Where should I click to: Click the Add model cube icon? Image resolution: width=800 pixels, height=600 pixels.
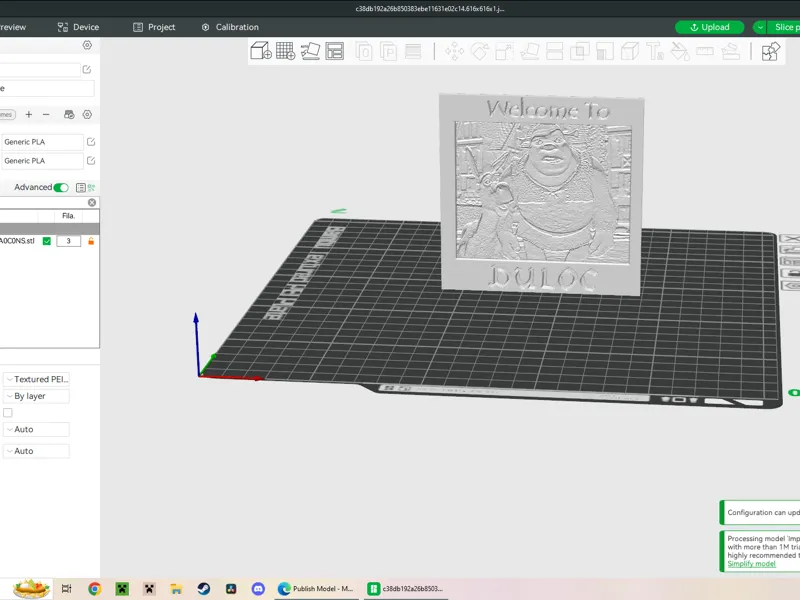261,51
